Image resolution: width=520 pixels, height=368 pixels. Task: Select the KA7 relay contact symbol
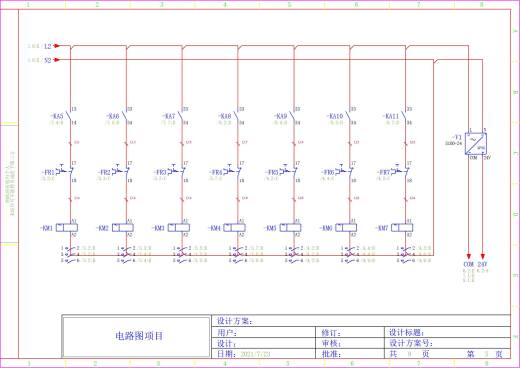tap(181, 116)
